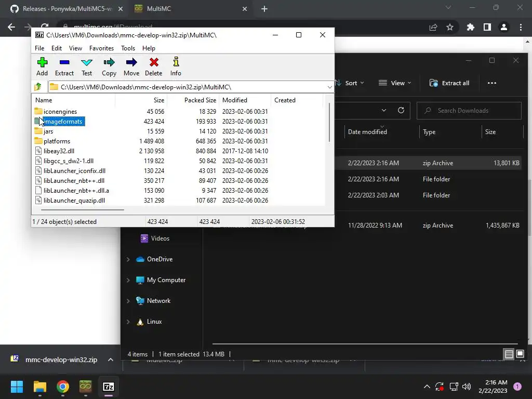This screenshot has height=399, width=532.
Task: Switch Explorer to details view icon
Action: coord(509,354)
